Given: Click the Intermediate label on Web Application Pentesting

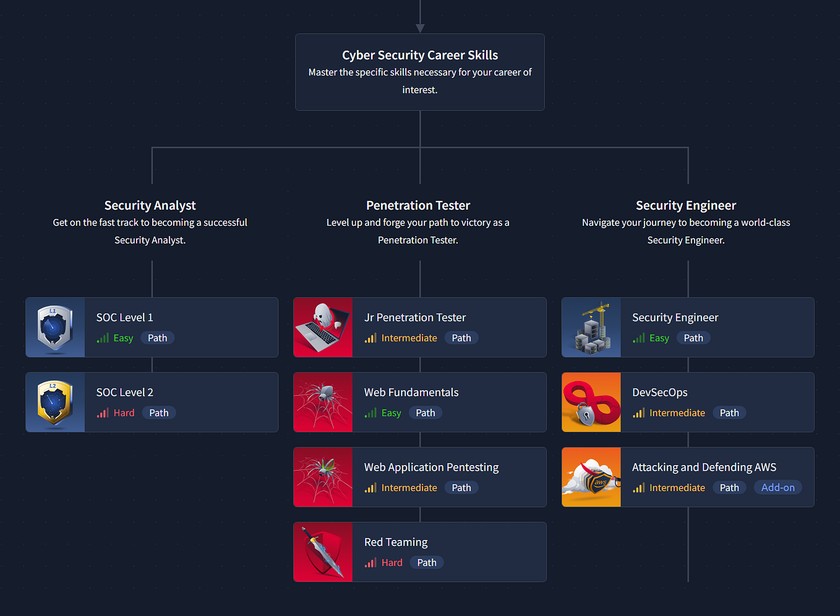Looking at the screenshot, I should [408, 487].
